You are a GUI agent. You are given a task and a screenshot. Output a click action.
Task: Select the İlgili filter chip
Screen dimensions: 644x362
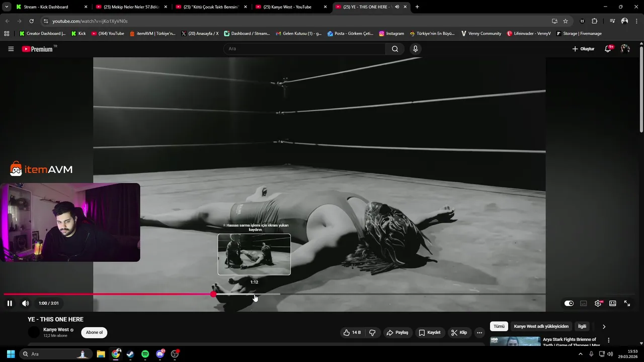(x=582, y=326)
